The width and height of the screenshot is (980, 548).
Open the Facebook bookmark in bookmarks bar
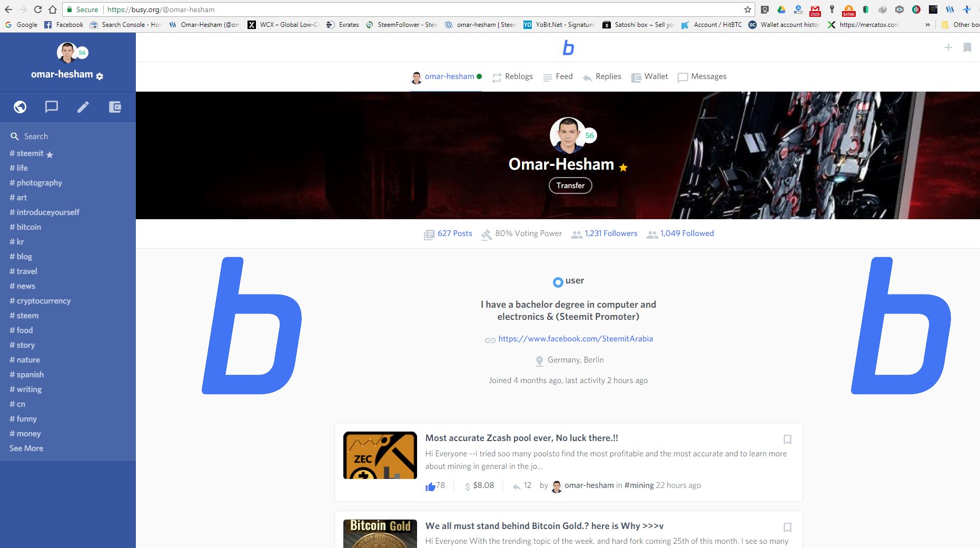[64, 25]
